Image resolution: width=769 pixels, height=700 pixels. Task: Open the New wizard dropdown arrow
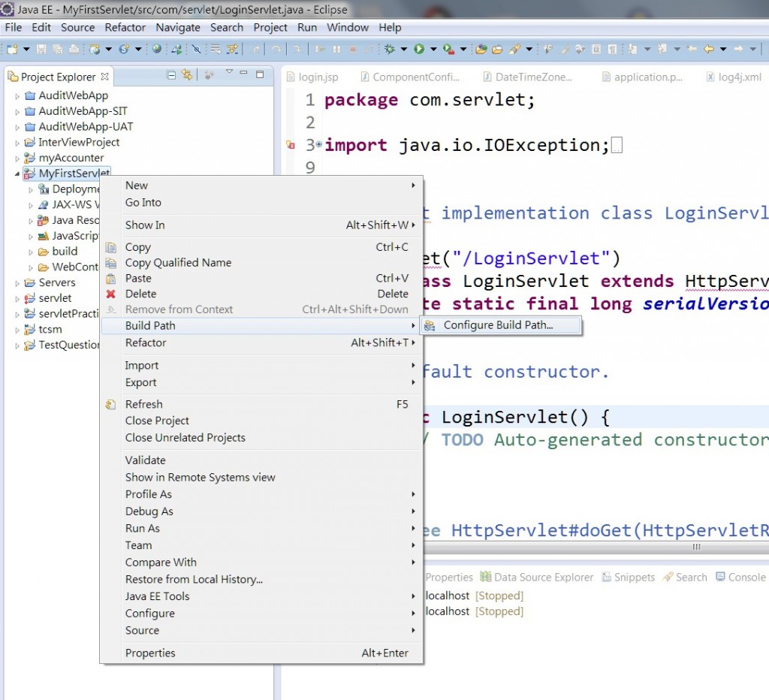(26, 49)
